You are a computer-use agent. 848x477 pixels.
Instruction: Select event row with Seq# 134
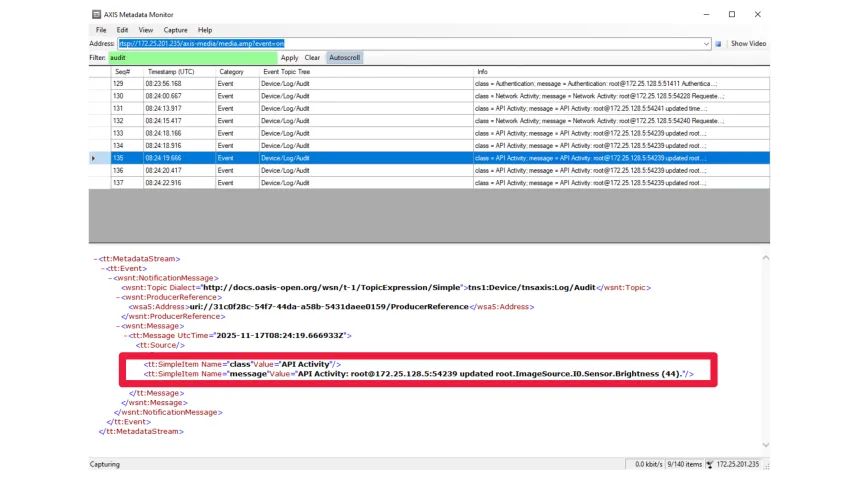429,146
